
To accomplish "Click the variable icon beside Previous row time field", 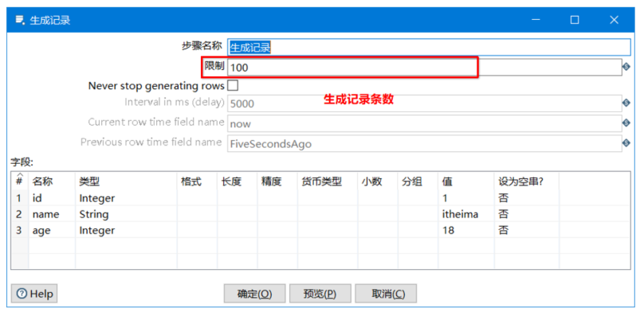I will [626, 142].
